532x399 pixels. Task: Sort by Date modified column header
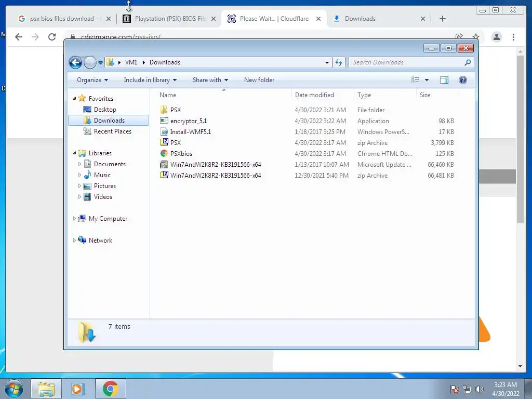click(x=322, y=95)
